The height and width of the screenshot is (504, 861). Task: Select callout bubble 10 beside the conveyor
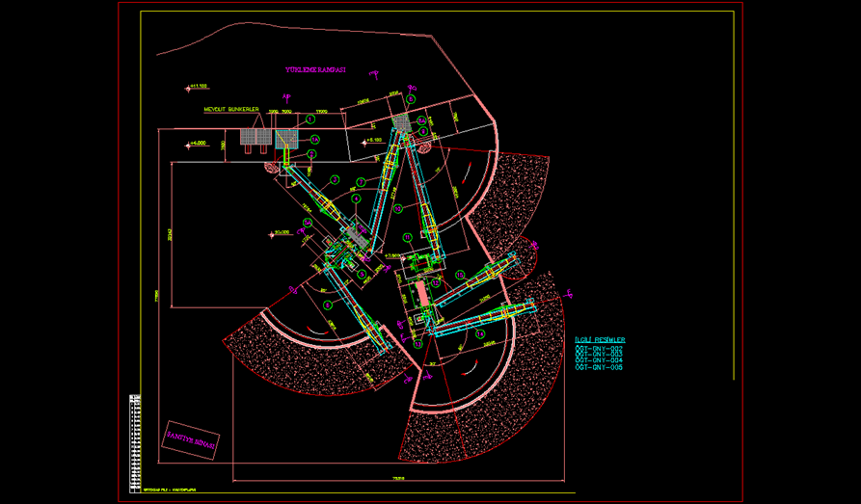point(395,208)
